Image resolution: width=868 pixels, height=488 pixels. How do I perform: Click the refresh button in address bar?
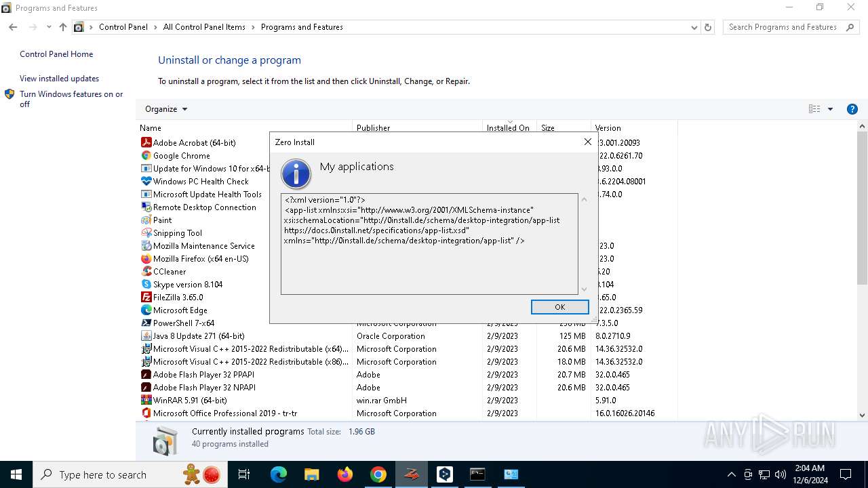pos(708,27)
